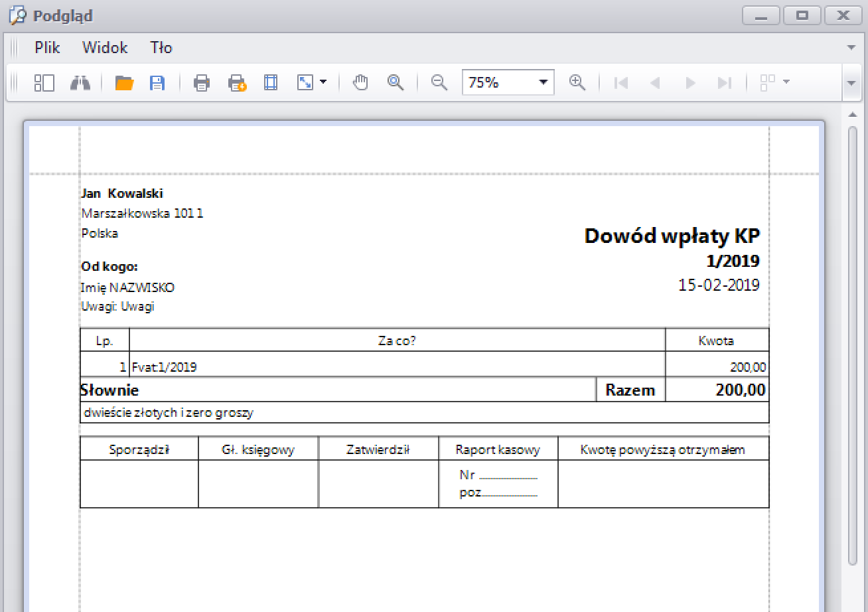Maximize the Podgląd window
Image resolution: width=868 pixels, height=612 pixels.
click(x=802, y=15)
